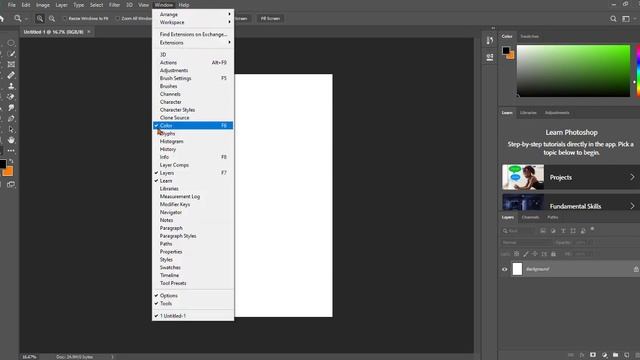Open the Filter menu

point(114,5)
